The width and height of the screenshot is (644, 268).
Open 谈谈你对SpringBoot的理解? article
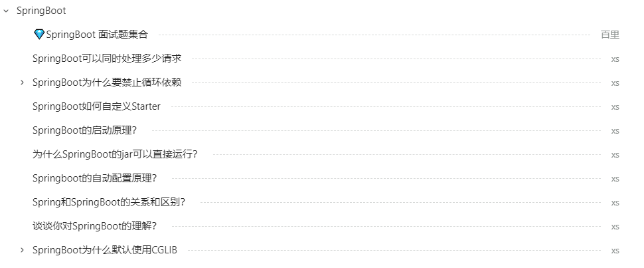click(x=95, y=226)
